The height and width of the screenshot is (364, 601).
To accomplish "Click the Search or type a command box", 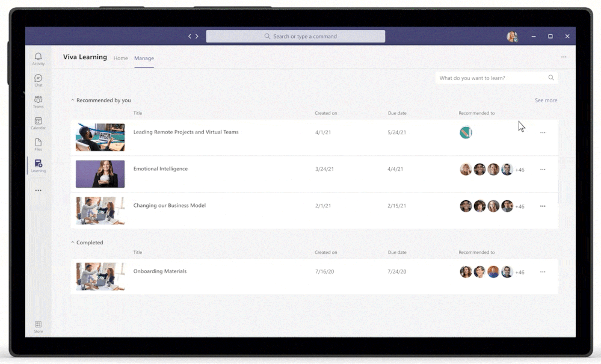I will pyautogui.click(x=295, y=36).
